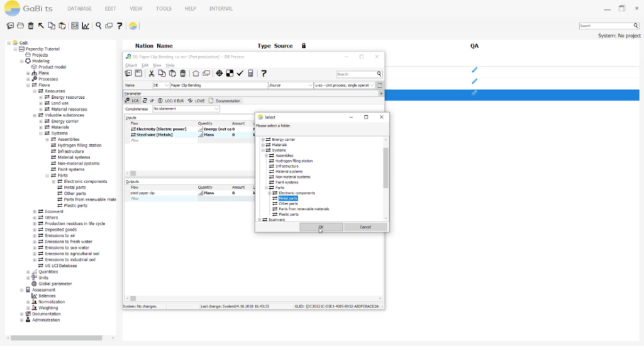This screenshot has width=644, height=360.
Task: Click the scissors Cut icon in DB Process window
Action: 152,73
